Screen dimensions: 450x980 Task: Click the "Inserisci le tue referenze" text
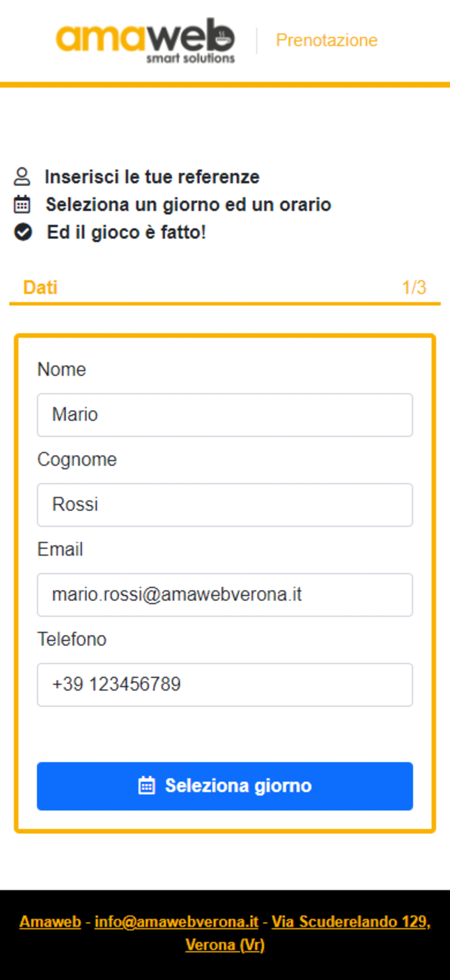point(152,177)
